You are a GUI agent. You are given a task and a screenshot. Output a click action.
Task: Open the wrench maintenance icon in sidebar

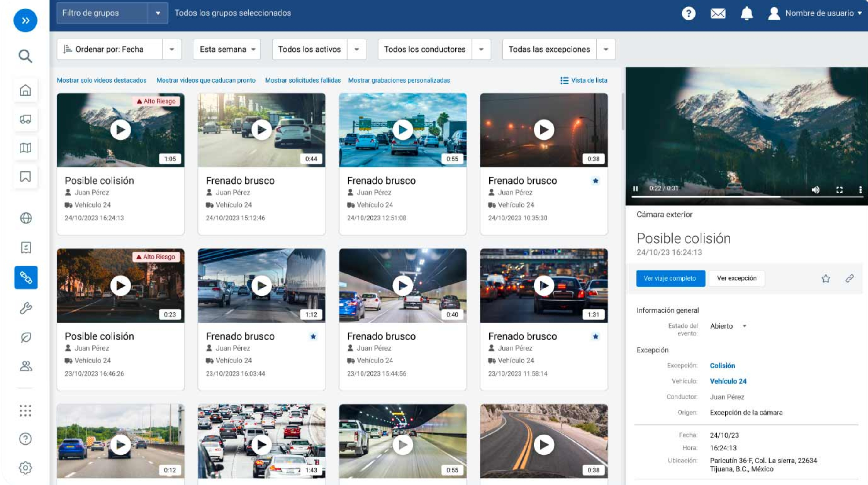tap(26, 308)
